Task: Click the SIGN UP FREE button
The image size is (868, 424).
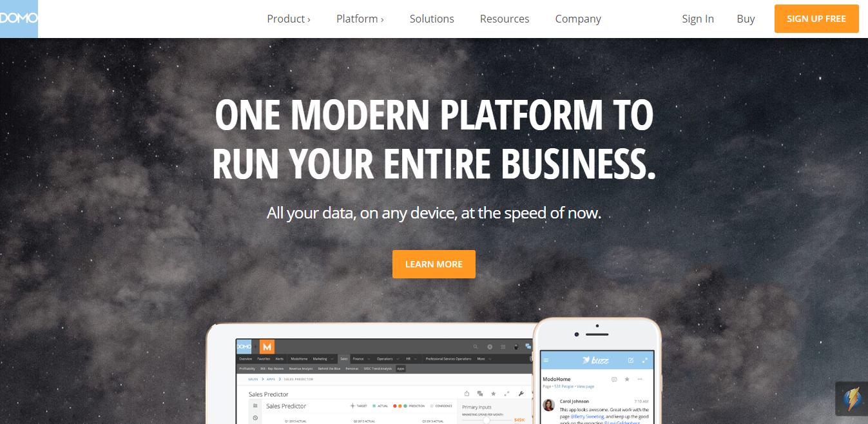Action: coord(816,19)
